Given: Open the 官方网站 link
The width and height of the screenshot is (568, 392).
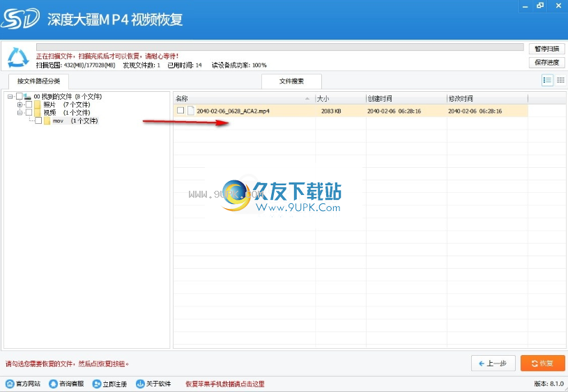Looking at the screenshot, I should pyautogui.click(x=29, y=384).
